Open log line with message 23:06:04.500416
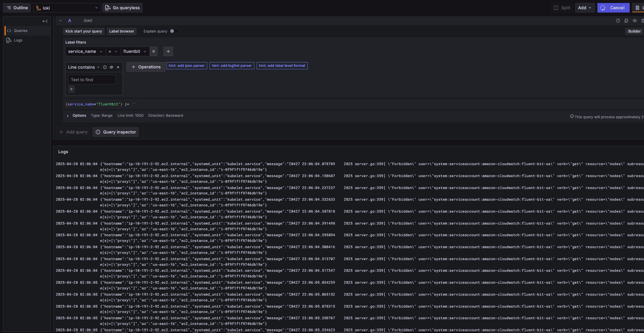 [x=349, y=250]
